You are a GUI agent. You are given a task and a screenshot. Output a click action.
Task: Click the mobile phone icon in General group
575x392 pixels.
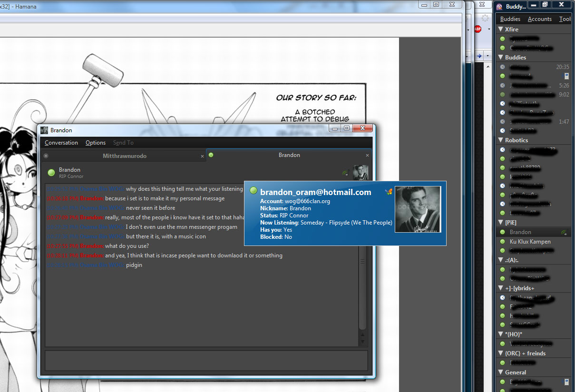coord(566,382)
